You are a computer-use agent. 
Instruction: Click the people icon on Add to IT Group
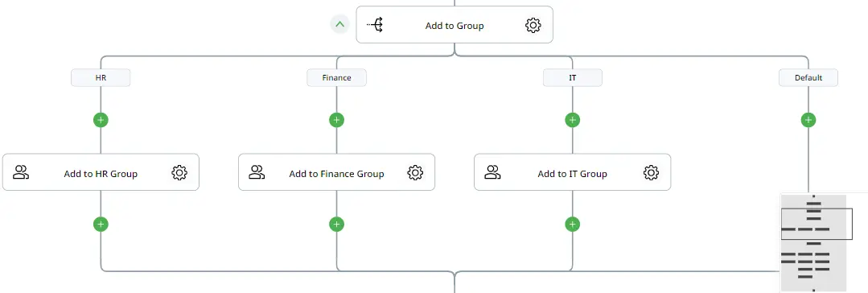[492, 172]
